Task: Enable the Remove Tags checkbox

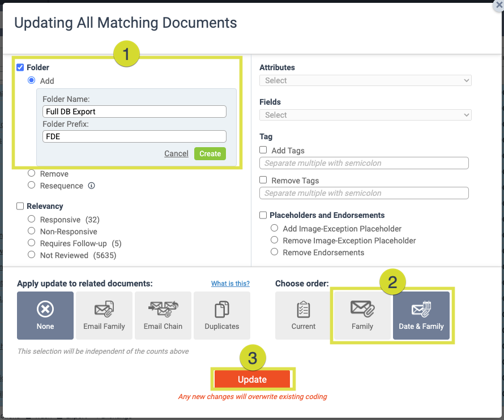Action: (x=263, y=179)
